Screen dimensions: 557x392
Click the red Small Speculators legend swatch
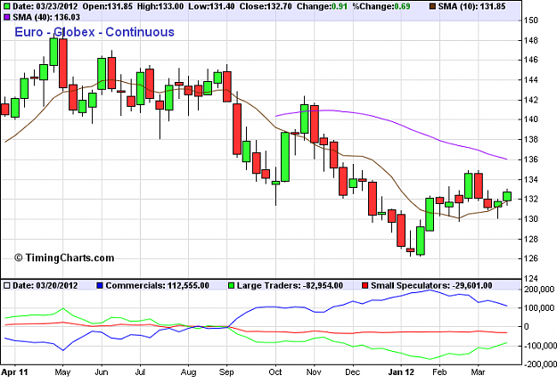pos(365,285)
